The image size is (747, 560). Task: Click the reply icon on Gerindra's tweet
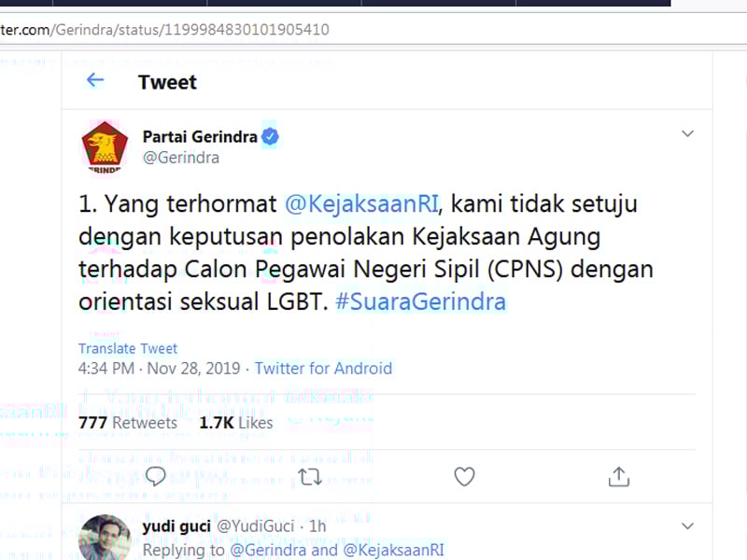[x=155, y=476]
